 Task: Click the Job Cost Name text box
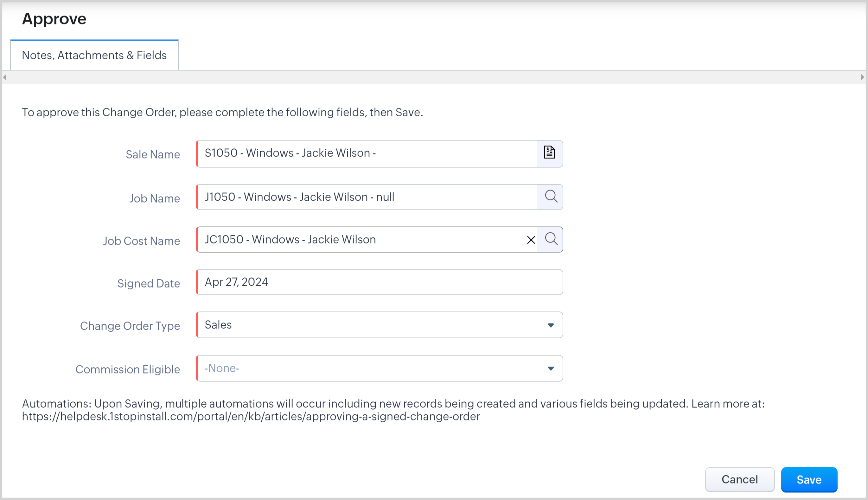coord(360,240)
